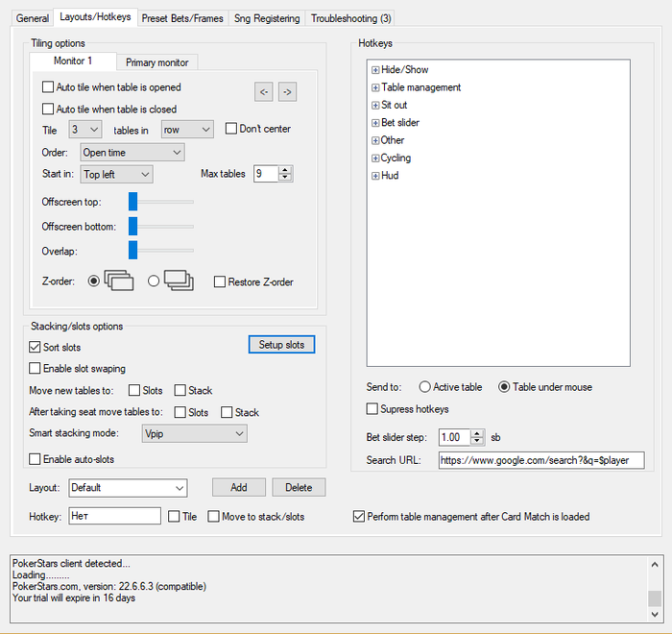Screen dimensions: 672x634
Task: Click the Bet slider step value field
Action: click(455, 437)
